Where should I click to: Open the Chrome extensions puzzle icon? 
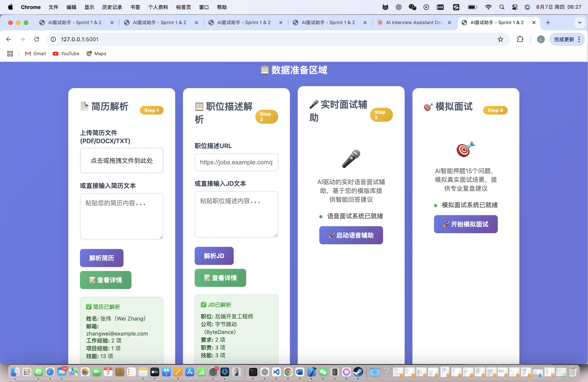click(x=520, y=39)
